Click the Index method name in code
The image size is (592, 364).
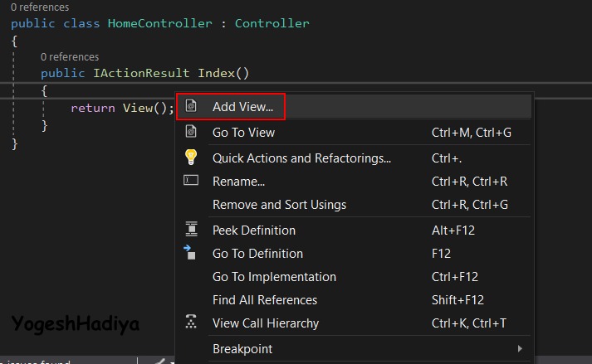(x=216, y=73)
